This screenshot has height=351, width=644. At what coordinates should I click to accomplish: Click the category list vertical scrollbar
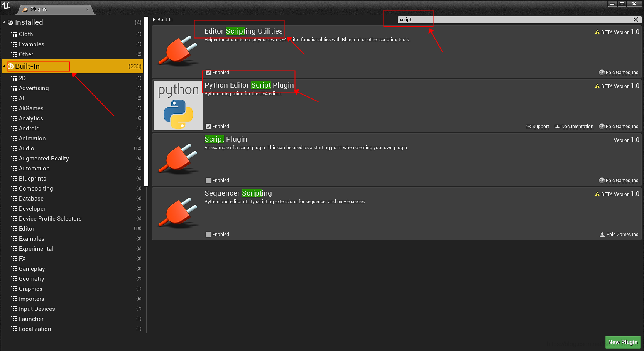[x=146, y=101]
